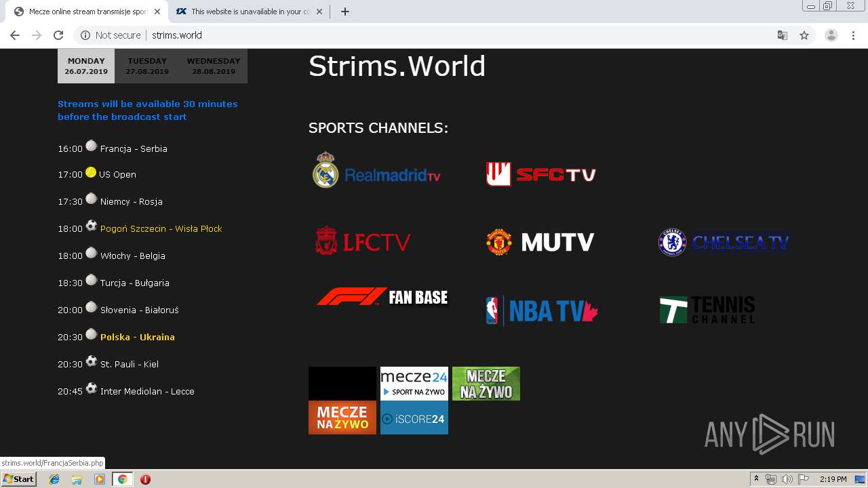Click the orange Mecze Na Żywo banner
The width and height of the screenshot is (868, 488).
point(342,418)
